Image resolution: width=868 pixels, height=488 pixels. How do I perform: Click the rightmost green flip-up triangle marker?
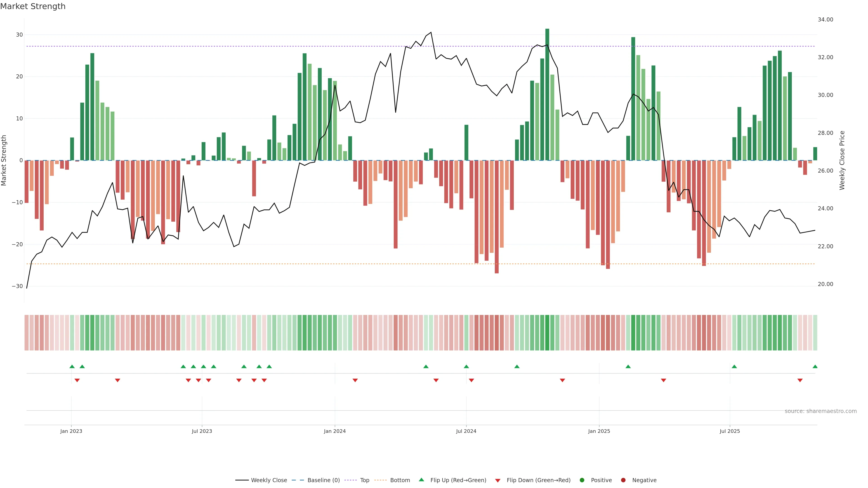tap(815, 366)
